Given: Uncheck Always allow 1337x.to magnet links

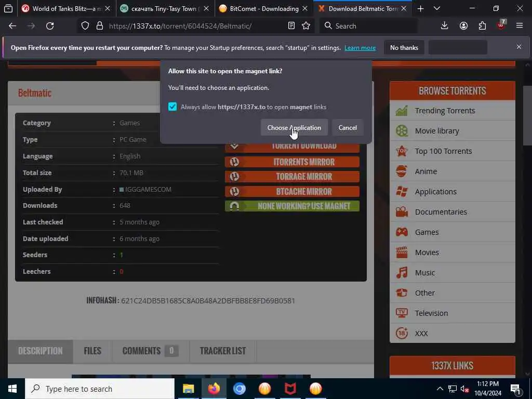Looking at the screenshot, I should 172,107.
